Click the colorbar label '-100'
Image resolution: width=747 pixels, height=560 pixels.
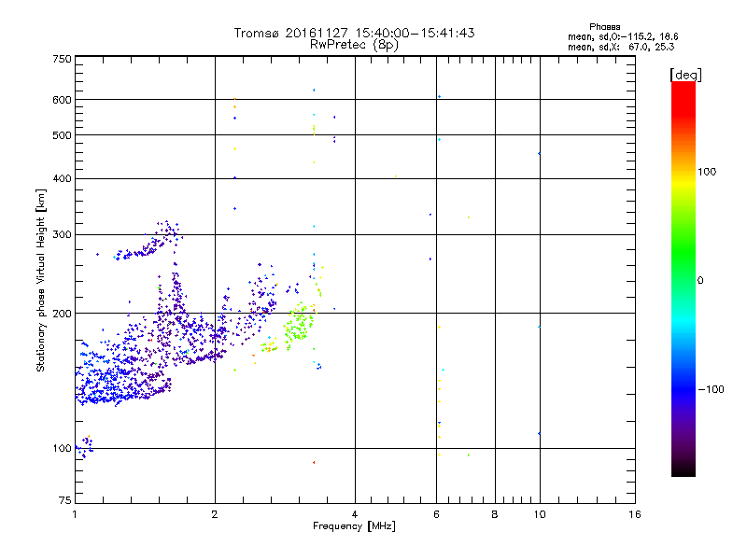point(712,389)
